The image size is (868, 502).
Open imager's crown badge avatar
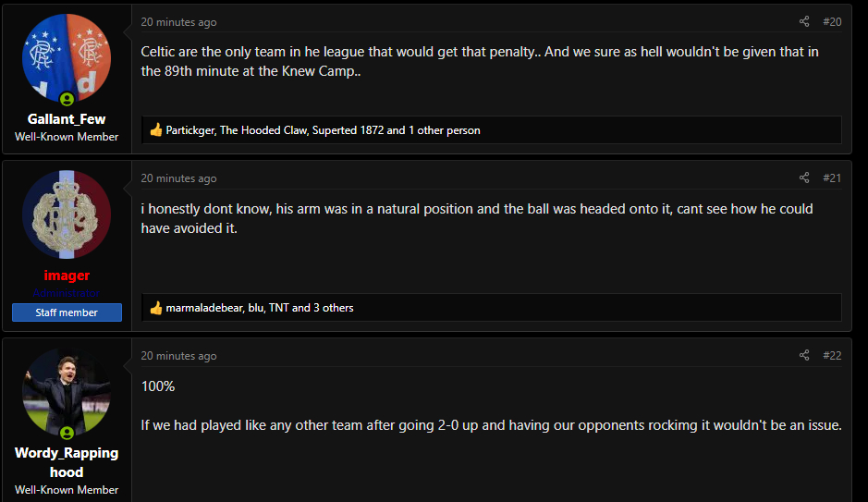pyautogui.click(x=66, y=214)
